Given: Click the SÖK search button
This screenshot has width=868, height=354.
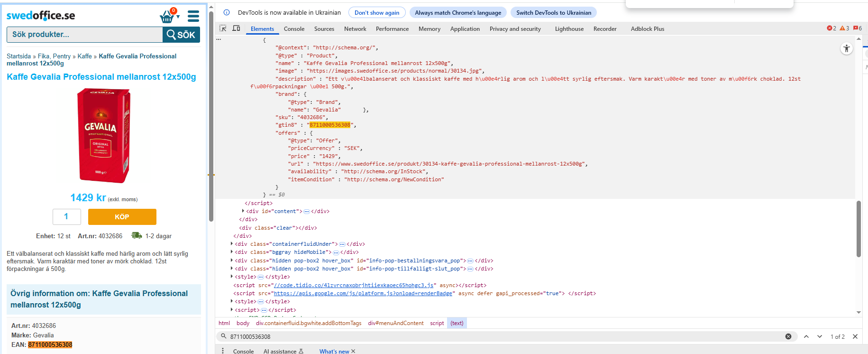Looking at the screenshot, I should (181, 35).
